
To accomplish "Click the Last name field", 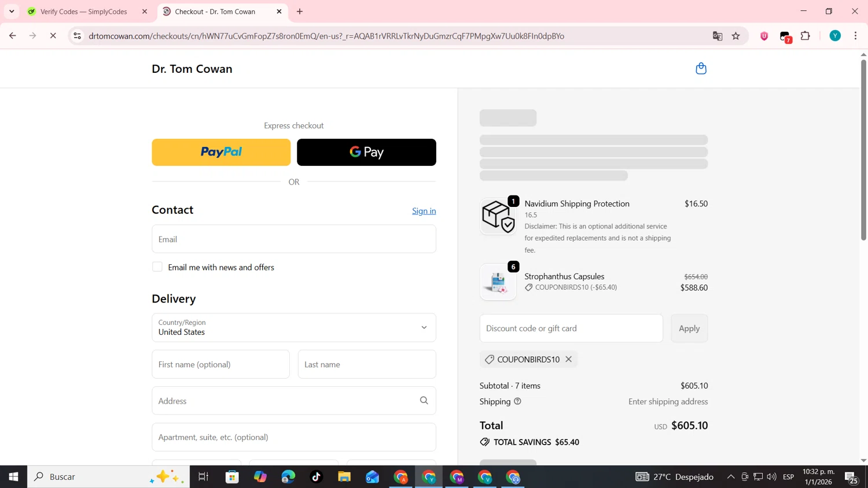I will click(x=367, y=364).
